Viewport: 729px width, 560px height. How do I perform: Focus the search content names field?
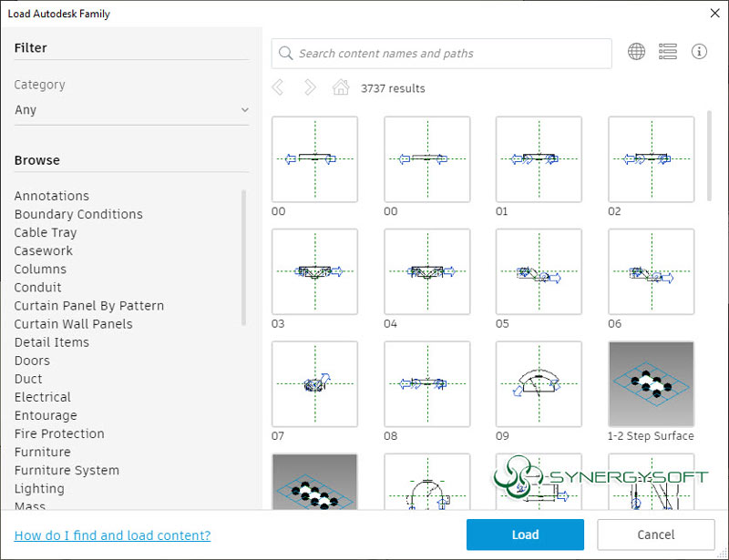447,54
